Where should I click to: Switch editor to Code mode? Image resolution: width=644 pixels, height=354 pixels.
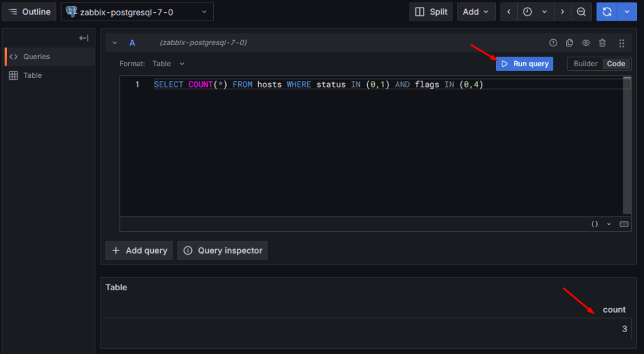(x=616, y=64)
